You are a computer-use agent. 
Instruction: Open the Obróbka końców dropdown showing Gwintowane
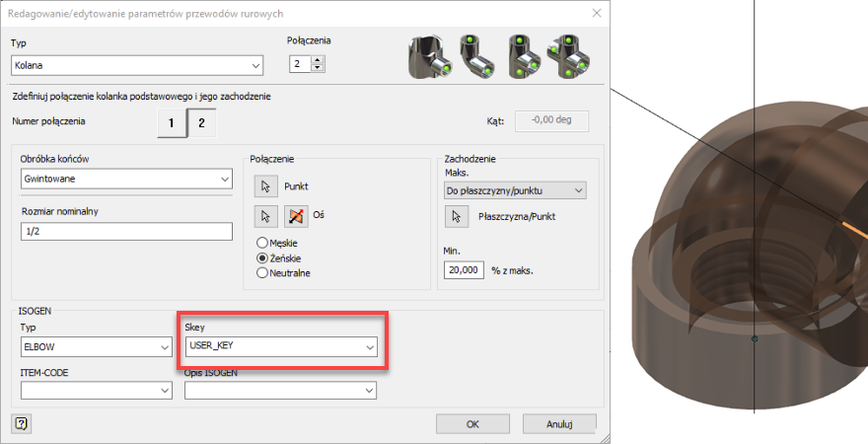(126, 179)
